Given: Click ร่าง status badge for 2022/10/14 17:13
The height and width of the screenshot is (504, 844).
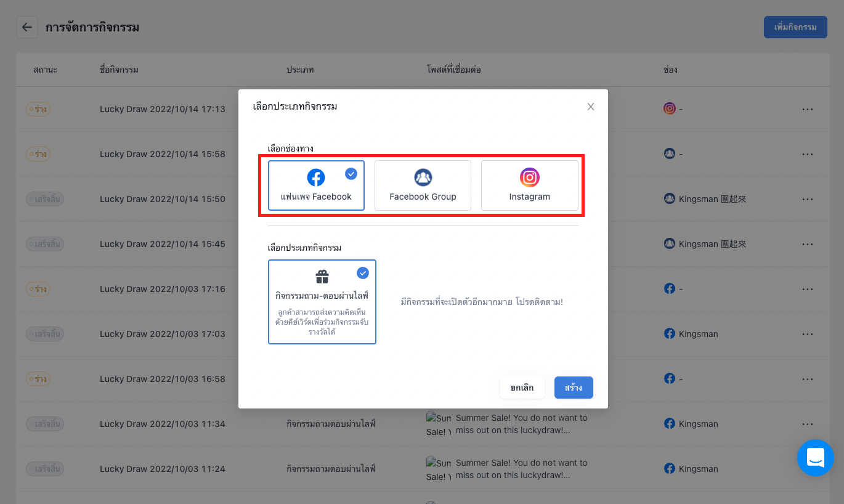Looking at the screenshot, I should point(38,109).
